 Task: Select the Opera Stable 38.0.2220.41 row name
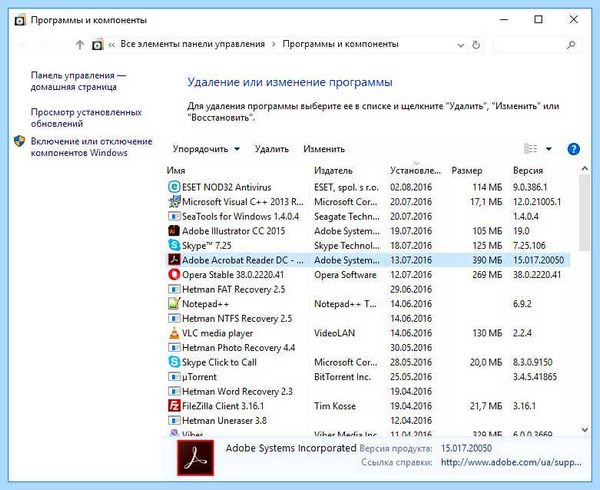coord(233,275)
